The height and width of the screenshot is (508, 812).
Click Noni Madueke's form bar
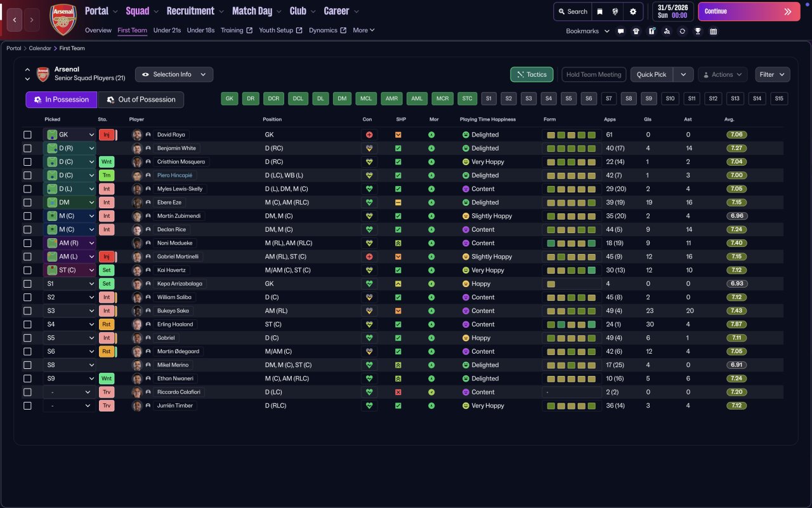[x=572, y=243]
